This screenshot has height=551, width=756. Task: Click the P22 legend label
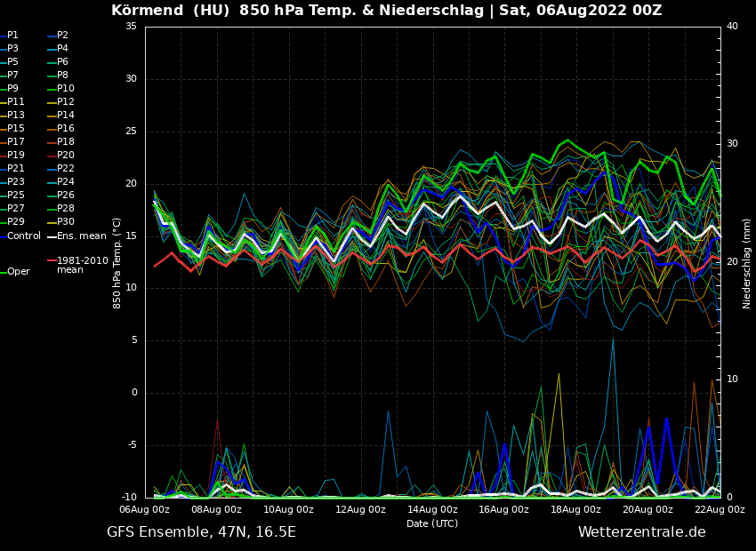[x=66, y=169]
